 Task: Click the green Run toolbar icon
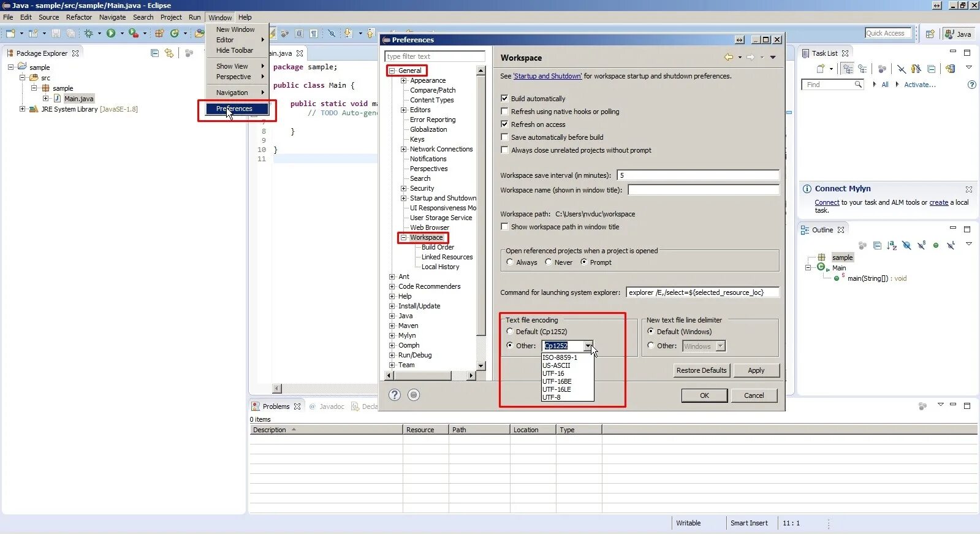(x=111, y=33)
